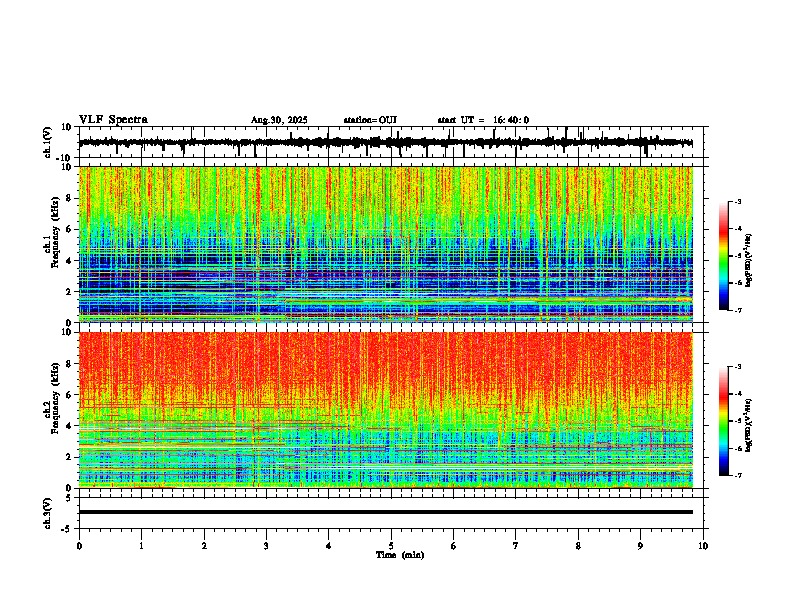Image resolution: width=792 pixels, height=612 pixels.
Task: Click time axis tick label "8"
Action: pos(578,546)
